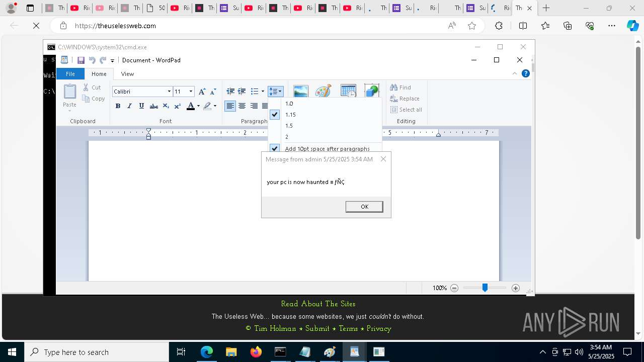
Task: Select line spacing 1.5
Action: 325,126
